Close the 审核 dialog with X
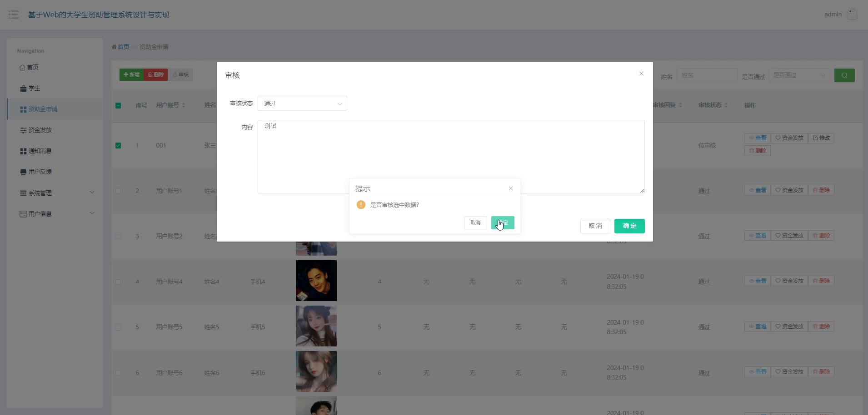This screenshot has width=868, height=415. pos(641,74)
